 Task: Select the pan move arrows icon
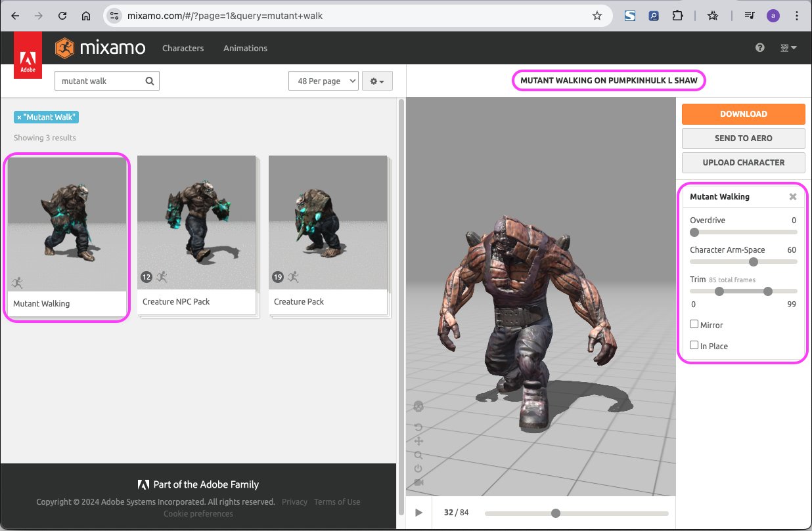click(418, 441)
